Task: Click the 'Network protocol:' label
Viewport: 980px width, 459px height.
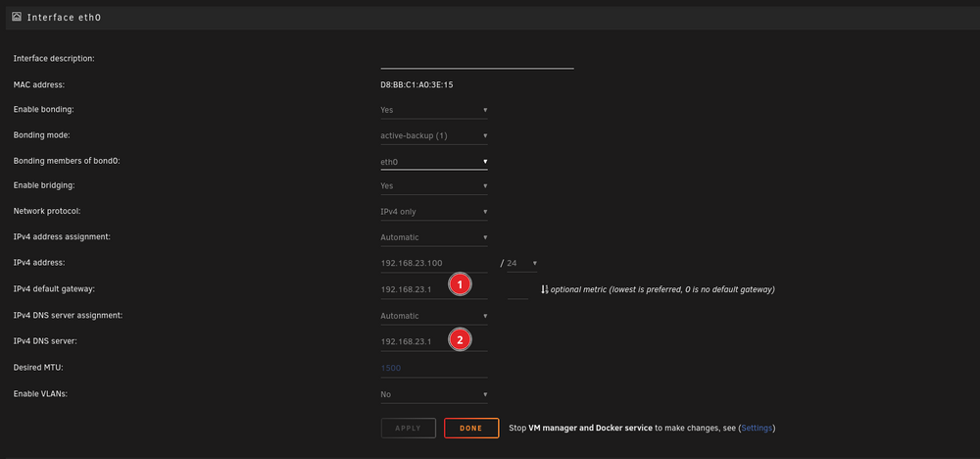Action: pos(47,212)
